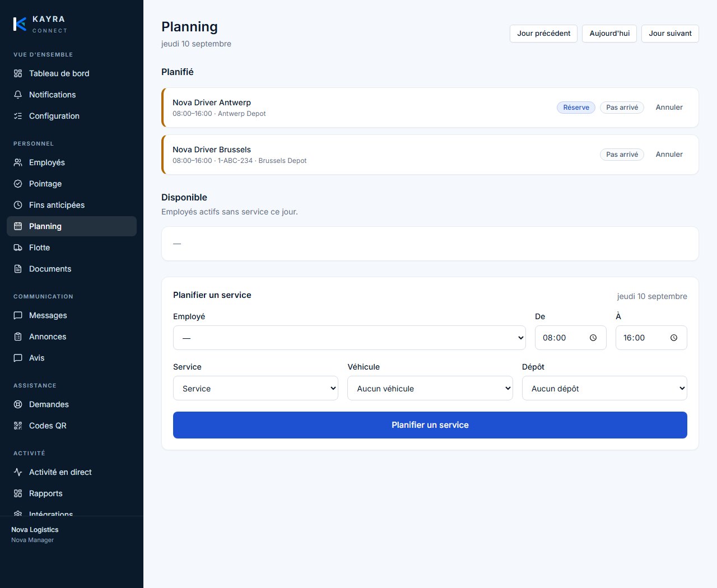Click the Messages chat bubble icon
717x588 pixels.
(x=18, y=315)
